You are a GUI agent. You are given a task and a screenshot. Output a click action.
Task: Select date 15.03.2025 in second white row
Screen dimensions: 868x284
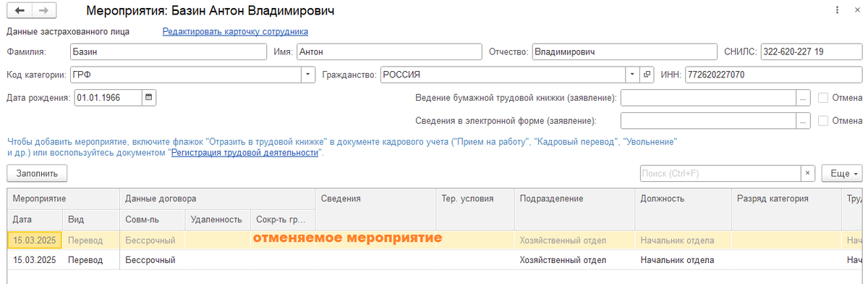pos(35,259)
